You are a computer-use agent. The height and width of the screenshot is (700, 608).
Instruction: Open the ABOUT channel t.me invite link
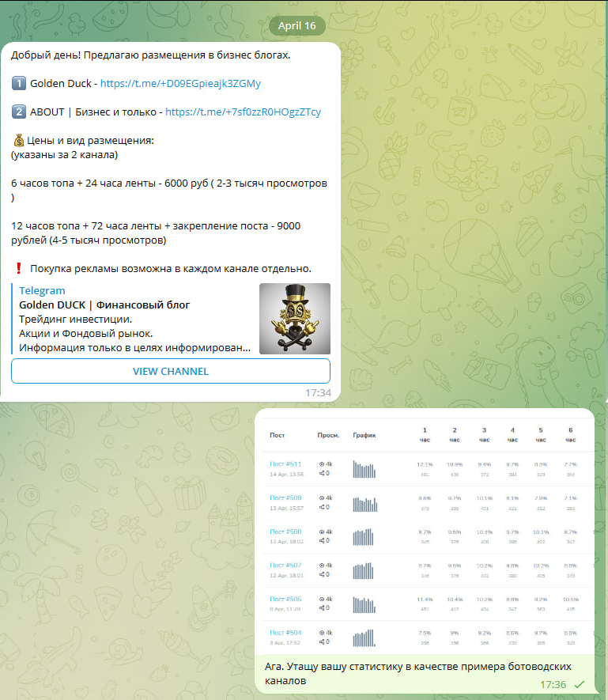click(x=244, y=112)
